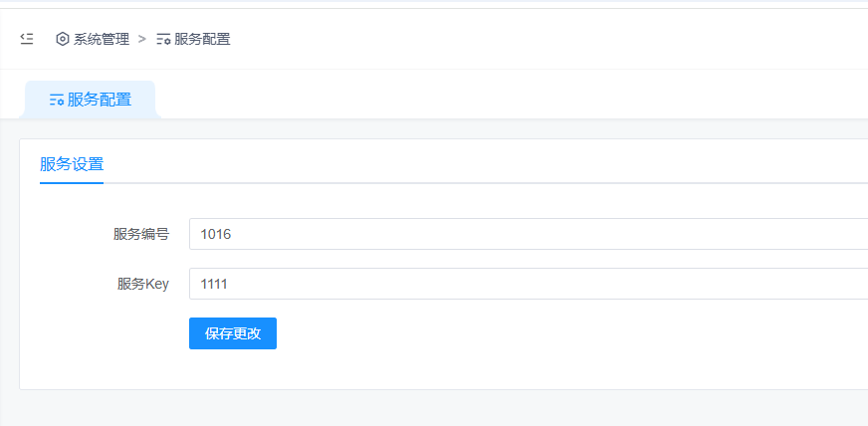This screenshot has height=426, width=868.
Task: Switch to the 服务配置 page tab label
Action: tap(100, 100)
